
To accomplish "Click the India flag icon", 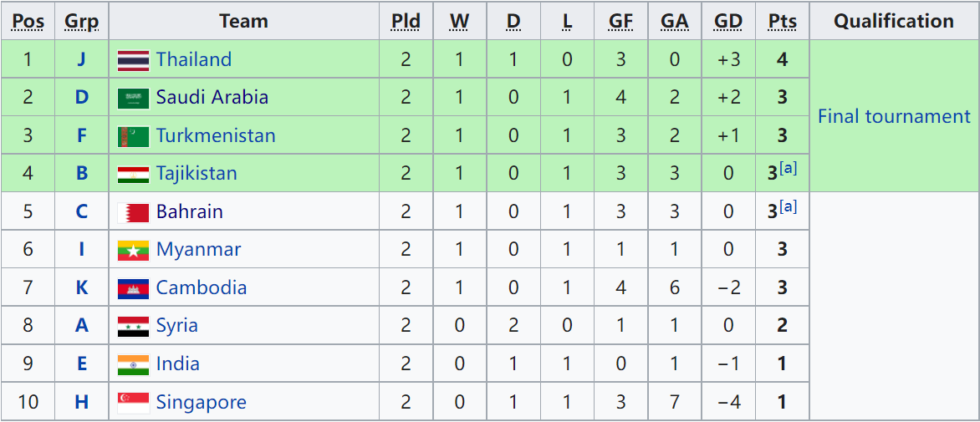I will [133, 364].
